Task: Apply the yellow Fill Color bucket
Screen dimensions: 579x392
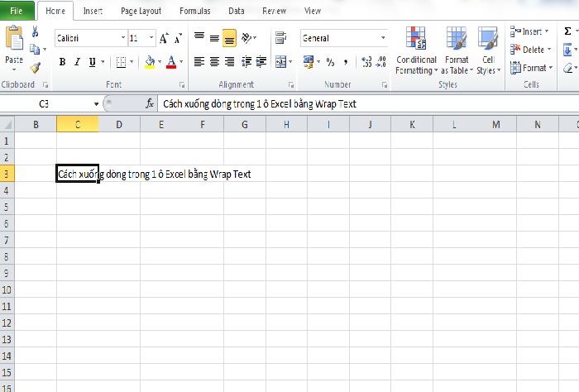Action: (150, 62)
